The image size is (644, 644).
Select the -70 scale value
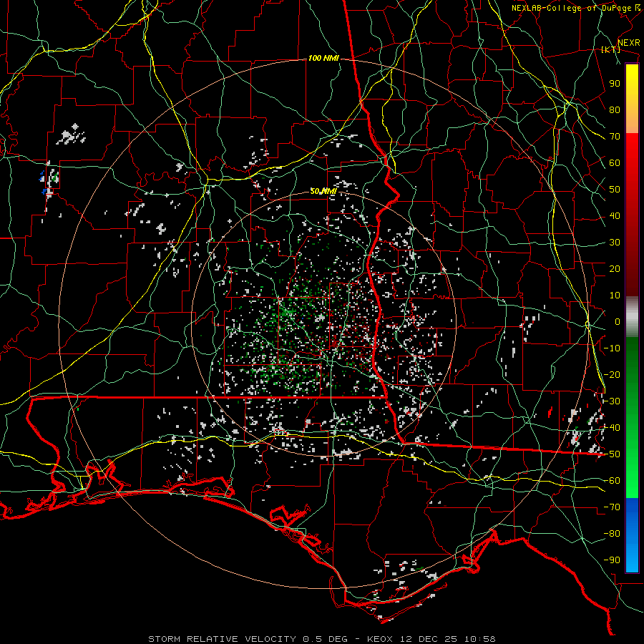(612, 507)
